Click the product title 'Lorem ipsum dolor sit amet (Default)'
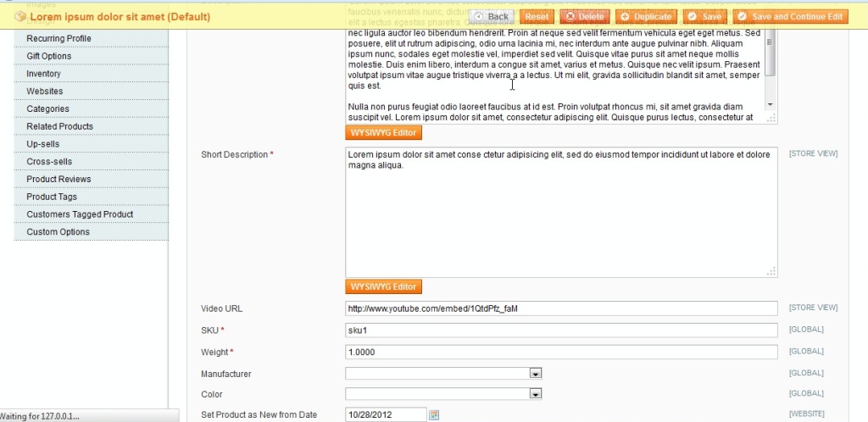This screenshot has width=868, height=422. coord(120,17)
